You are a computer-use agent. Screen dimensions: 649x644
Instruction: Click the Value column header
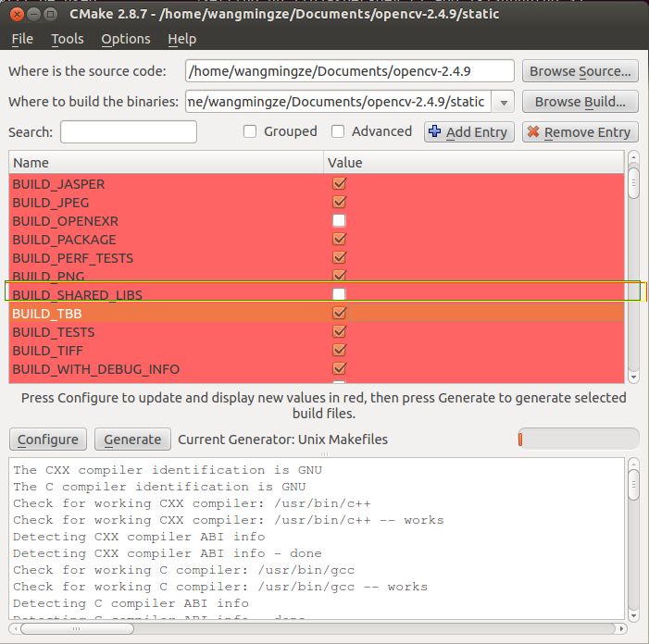[x=473, y=163]
